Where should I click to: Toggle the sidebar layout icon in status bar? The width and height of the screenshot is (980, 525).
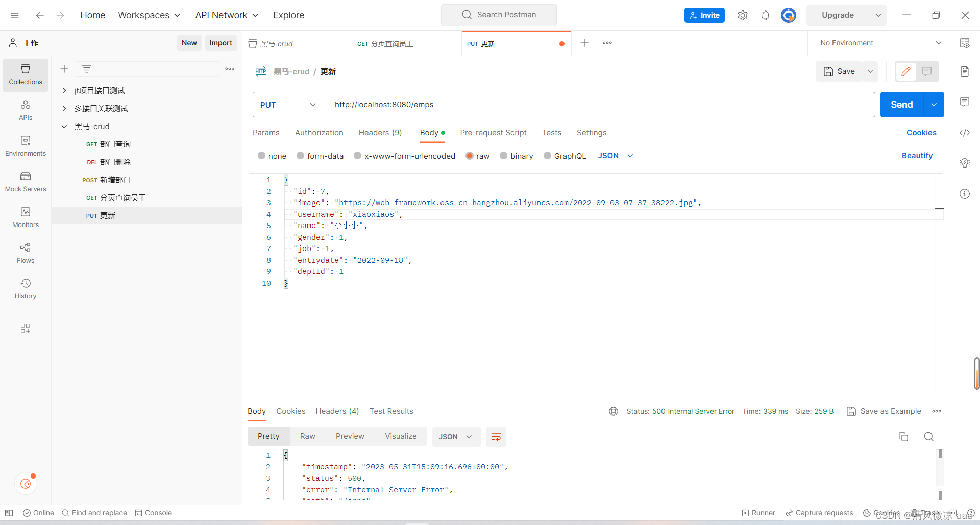pyautogui.click(x=9, y=513)
